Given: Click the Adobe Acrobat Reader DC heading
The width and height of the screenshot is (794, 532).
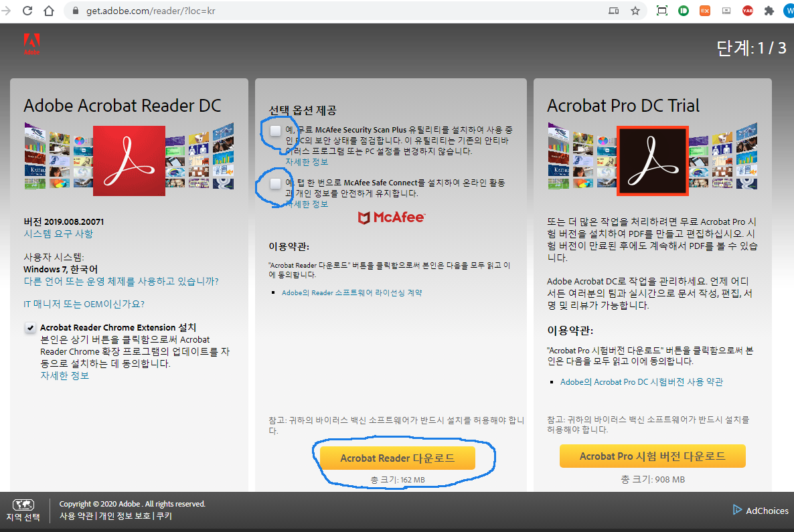Looking at the screenshot, I should pos(123,106).
